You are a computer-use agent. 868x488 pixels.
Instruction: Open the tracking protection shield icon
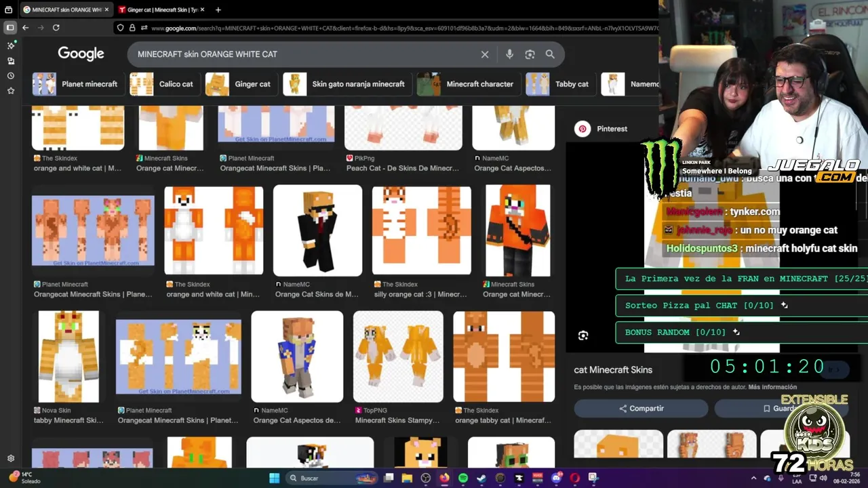click(121, 28)
